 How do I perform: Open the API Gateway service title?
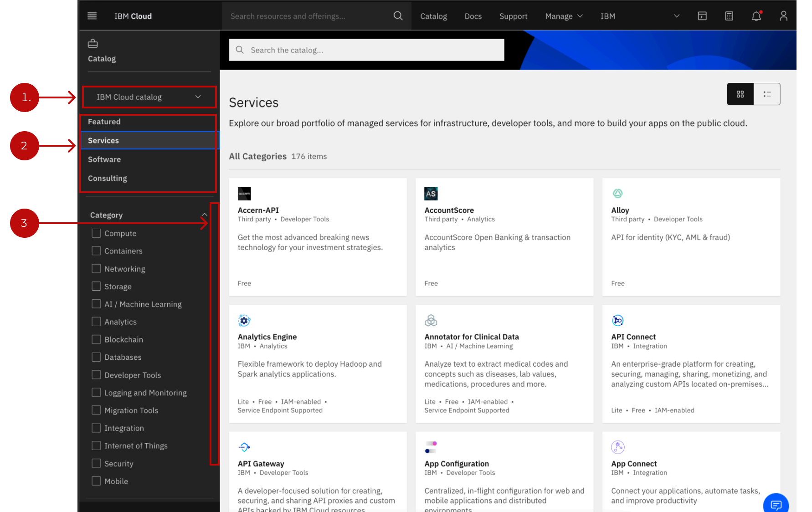point(261,464)
